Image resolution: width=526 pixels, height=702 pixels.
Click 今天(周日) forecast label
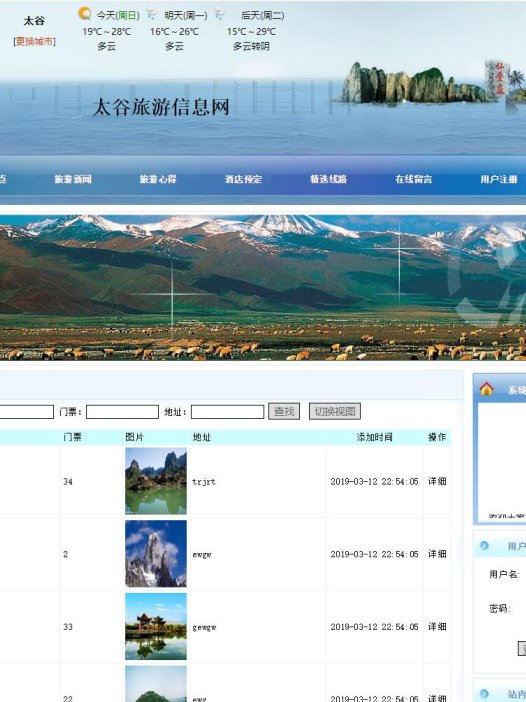[x=118, y=16]
